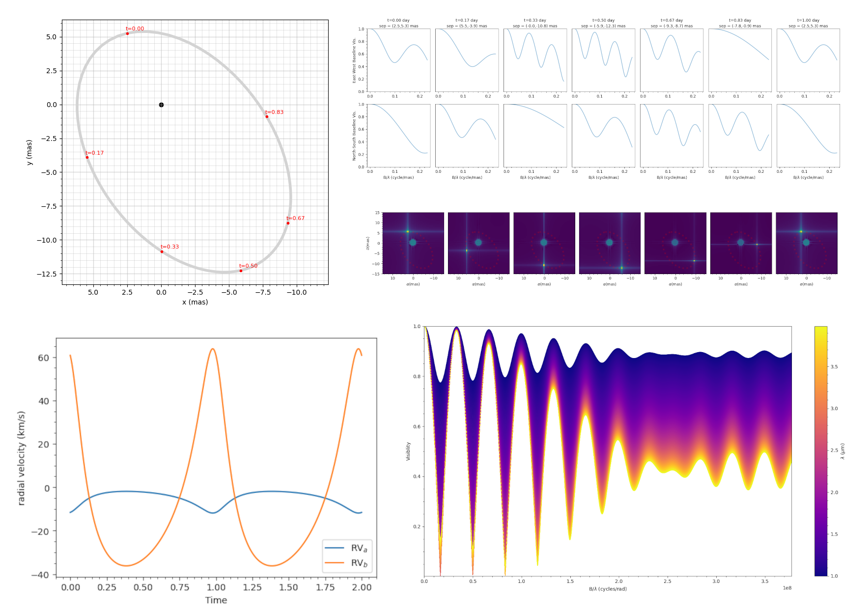The height and width of the screenshot is (610, 868).
Task: Click the blue RVa legend line sample
Action: [335, 548]
